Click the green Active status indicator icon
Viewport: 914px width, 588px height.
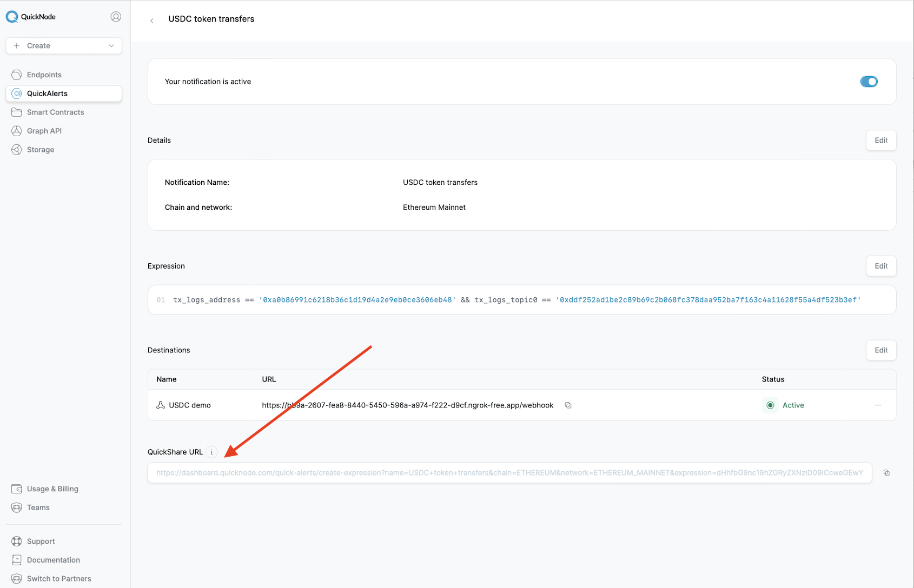tap(770, 405)
